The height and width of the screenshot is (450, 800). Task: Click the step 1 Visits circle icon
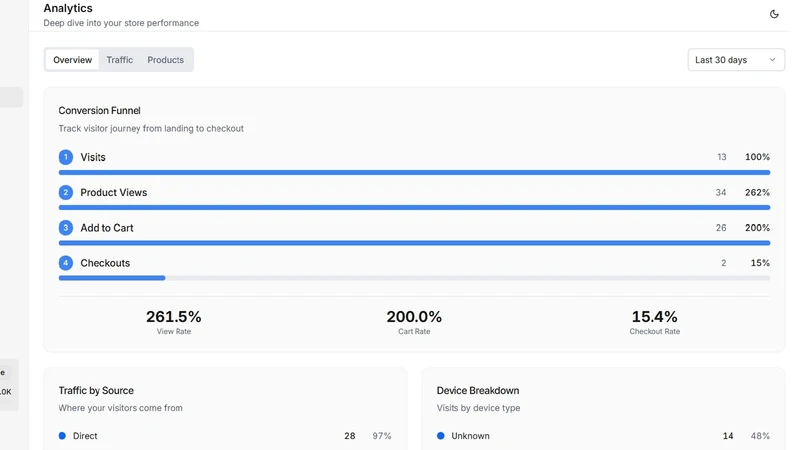65,157
